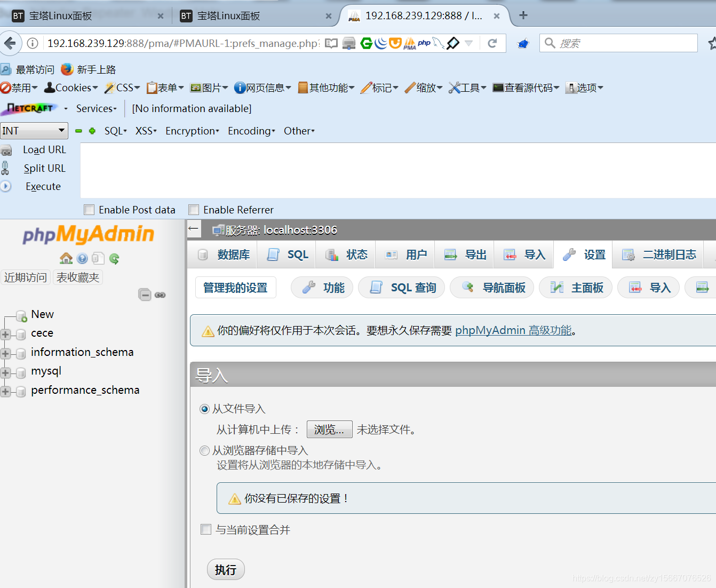Open Netcraft Services dropdown
This screenshot has height=588, width=716.
pyautogui.click(x=96, y=108)
